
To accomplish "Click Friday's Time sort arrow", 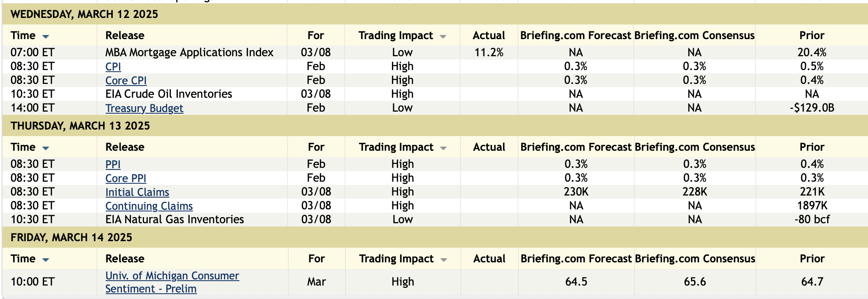I will click(46, 259).
